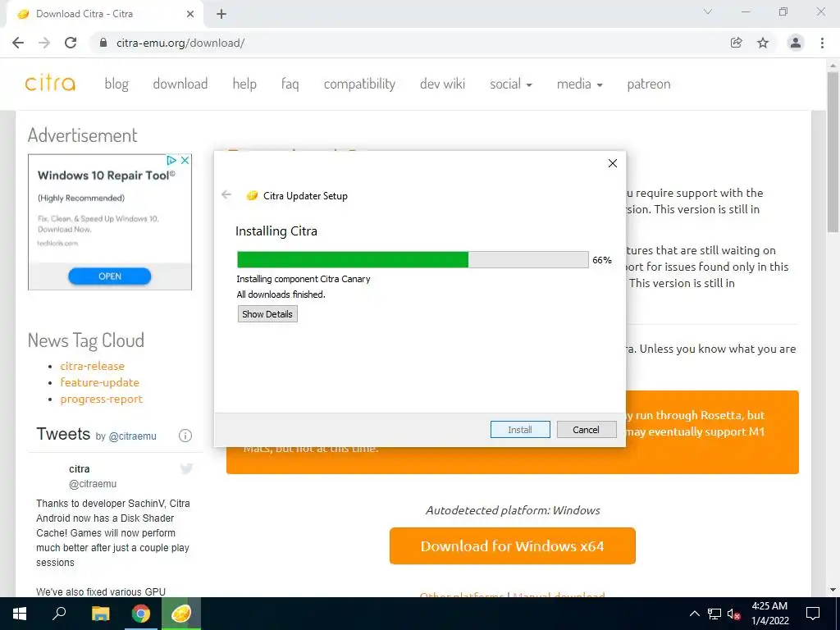Expand the media dropdown menu
This screenshot has height=630, width=840.
click(x=580, y=84)
